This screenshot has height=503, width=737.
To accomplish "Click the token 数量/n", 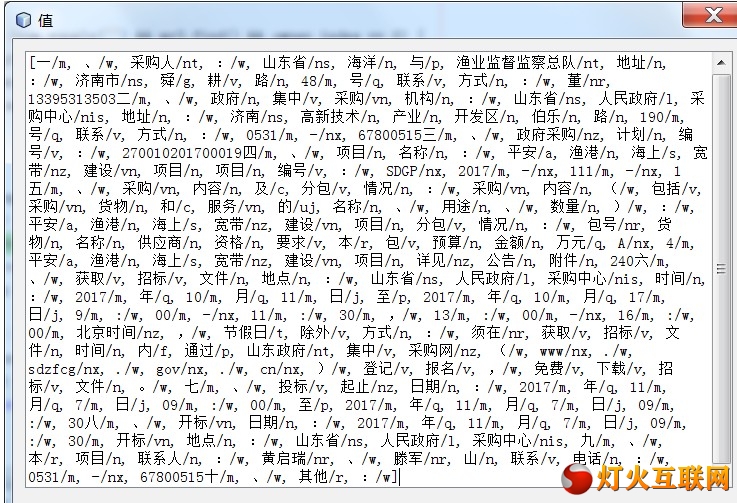I will coord(575,207).
